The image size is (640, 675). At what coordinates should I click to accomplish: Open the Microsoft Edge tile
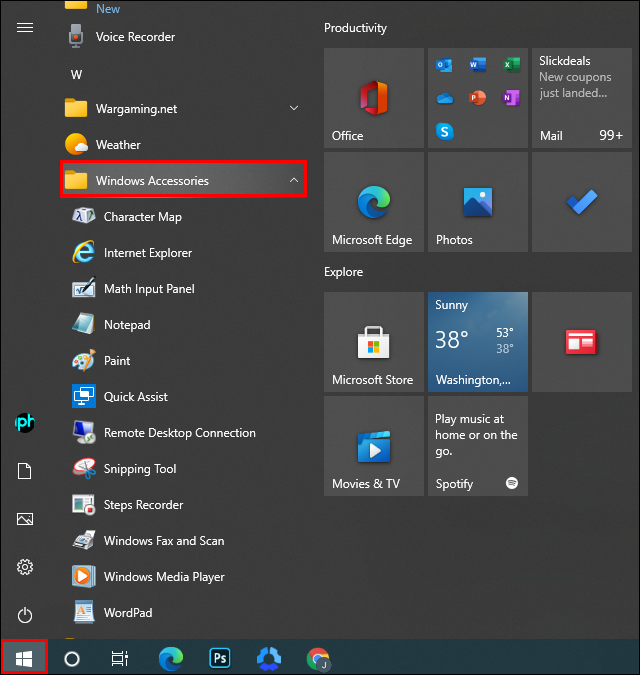[374, 202]
